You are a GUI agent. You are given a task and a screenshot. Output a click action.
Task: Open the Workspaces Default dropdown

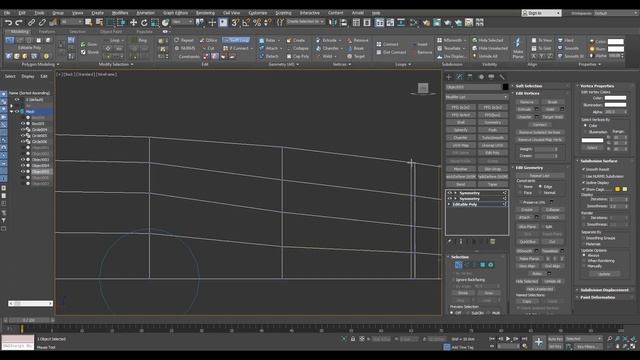615,13
